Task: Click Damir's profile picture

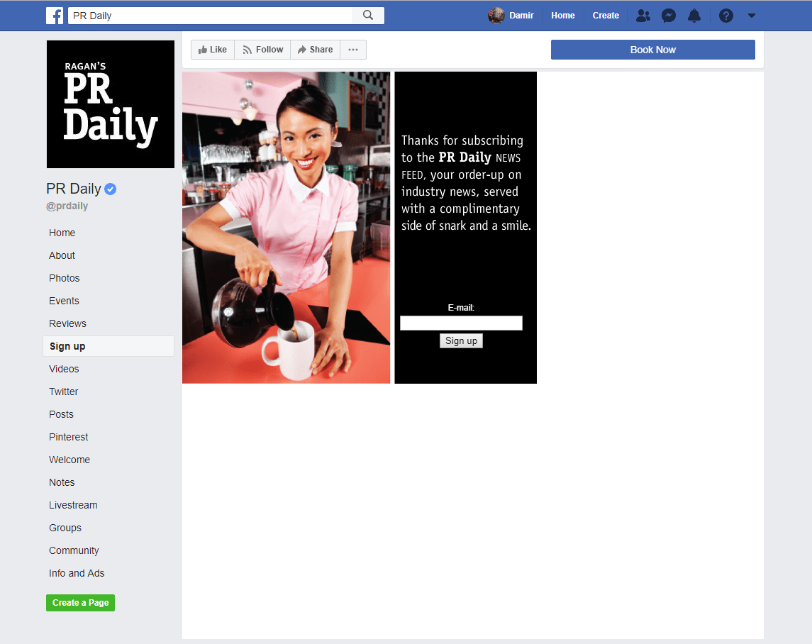Action: pyautogui.click(x=496, y=16)
